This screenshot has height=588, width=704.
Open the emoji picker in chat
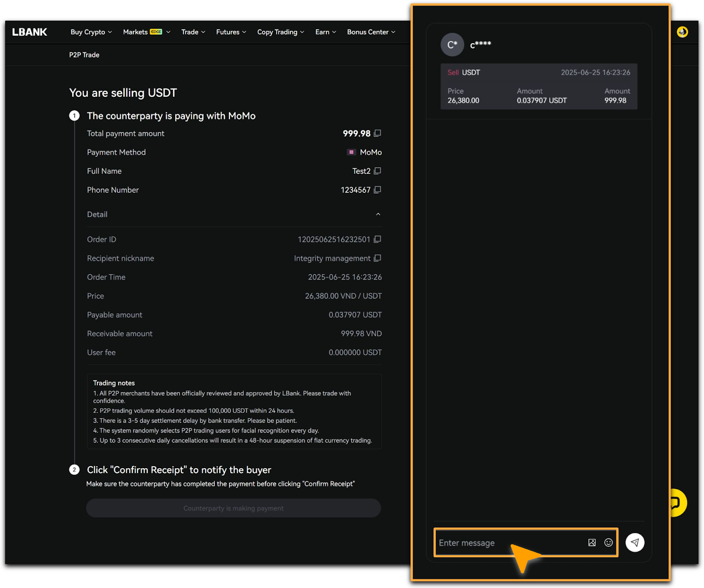[608, 543]
